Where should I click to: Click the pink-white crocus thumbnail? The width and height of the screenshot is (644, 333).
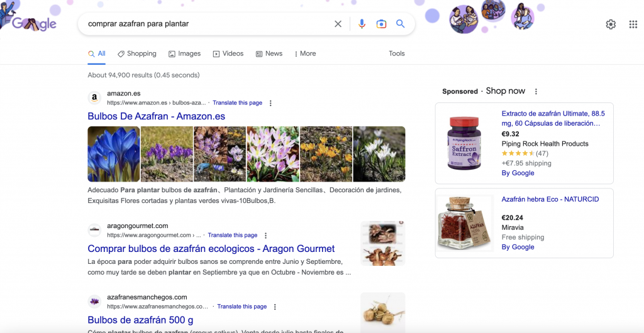[x=273, y=154]
